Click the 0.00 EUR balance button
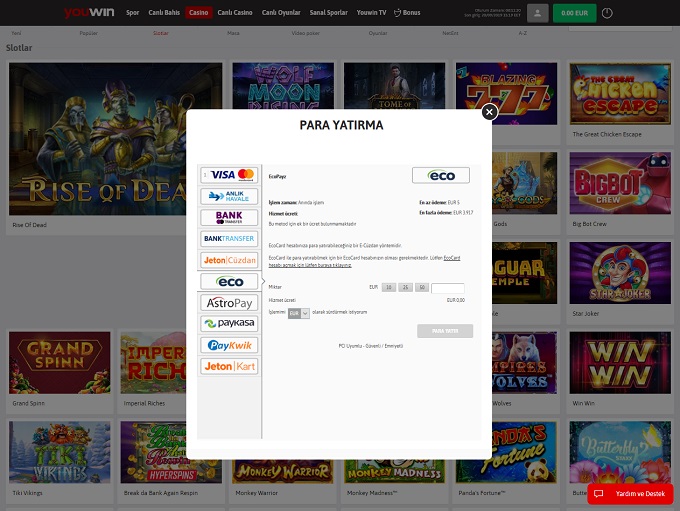 576,13
